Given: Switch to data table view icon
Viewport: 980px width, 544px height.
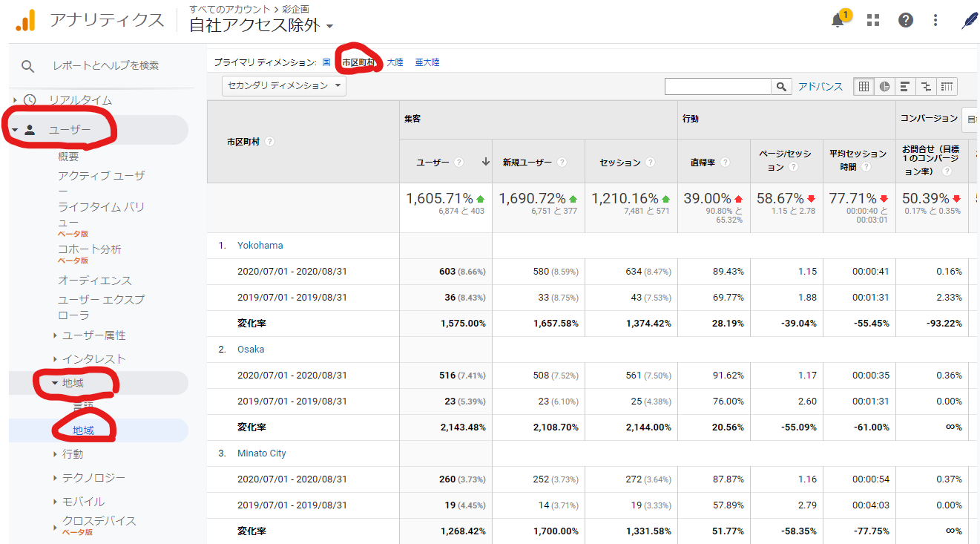Looking at the screenshot, I should (864, 87).
